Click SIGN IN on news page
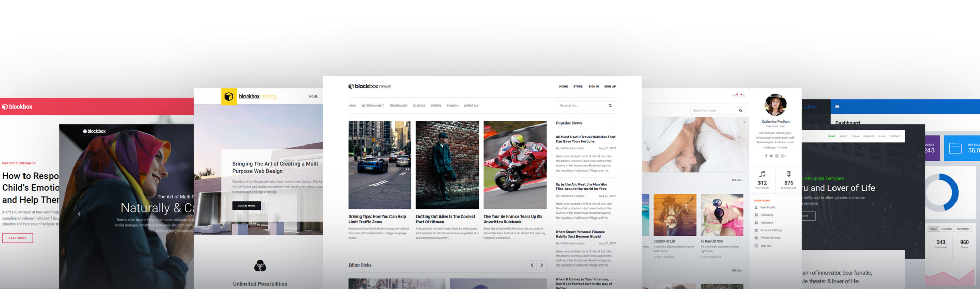 594,87
